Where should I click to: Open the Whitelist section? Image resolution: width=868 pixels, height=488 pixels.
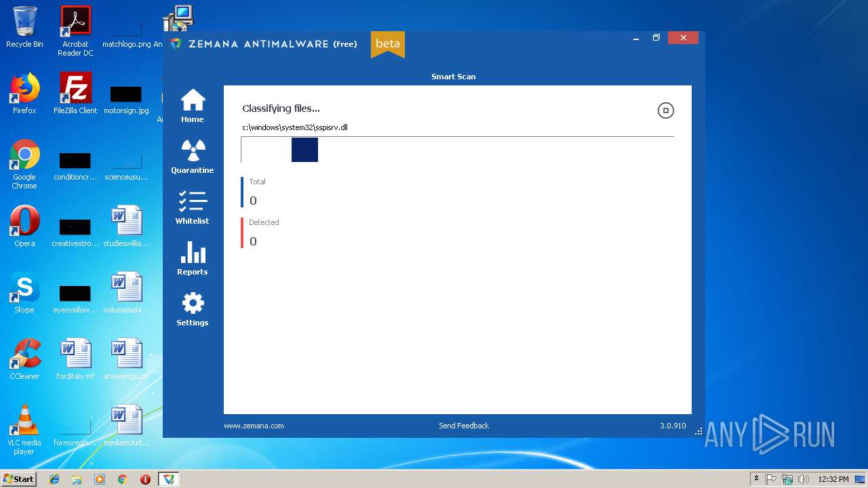coord(193,207)
